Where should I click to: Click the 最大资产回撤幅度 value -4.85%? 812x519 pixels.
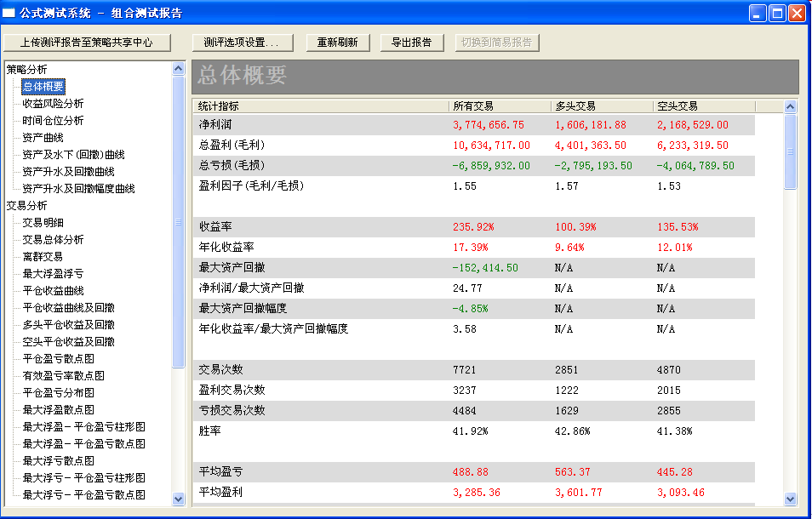[x=470, y=308]
